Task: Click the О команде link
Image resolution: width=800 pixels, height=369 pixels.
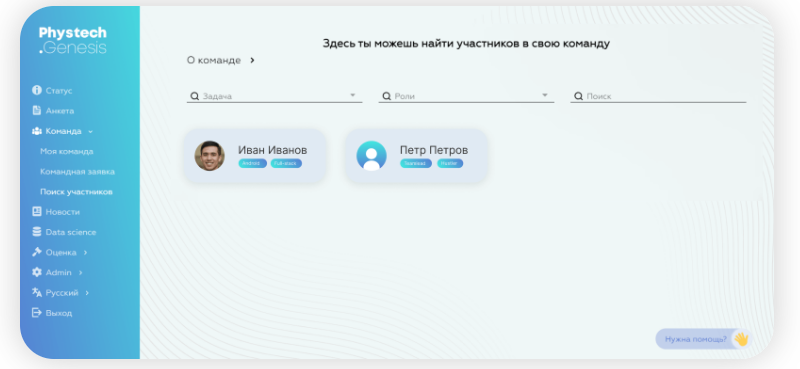Action: coord(214,60)
